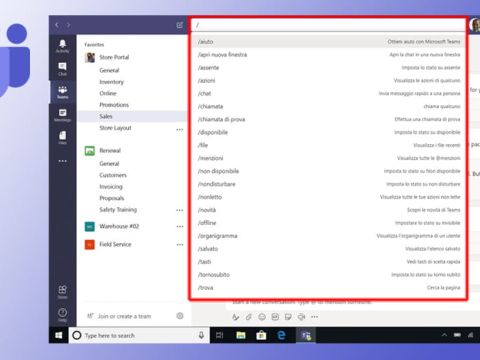This screenshot has height=360, width=480.
Task: Select the /aiuto command
Action: pos(329,42)
